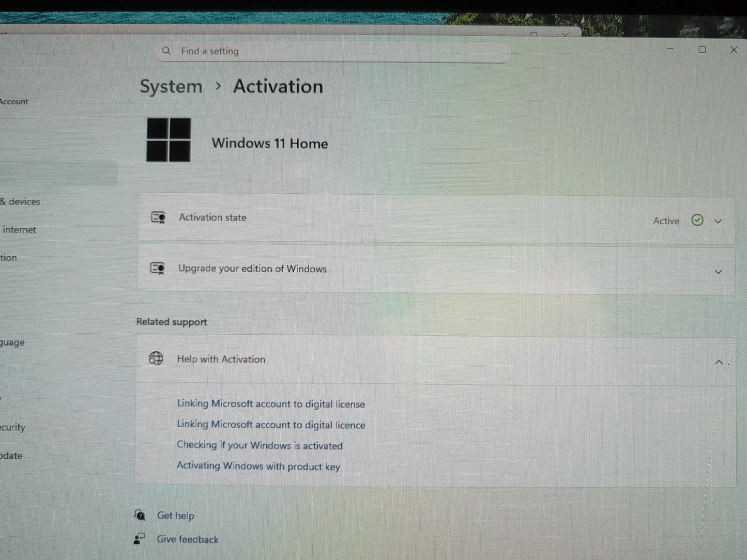Image resolution: width=747 pixels, height=560 pixels.
Task: Minimize the Settings window
Action: coord(670,49)
